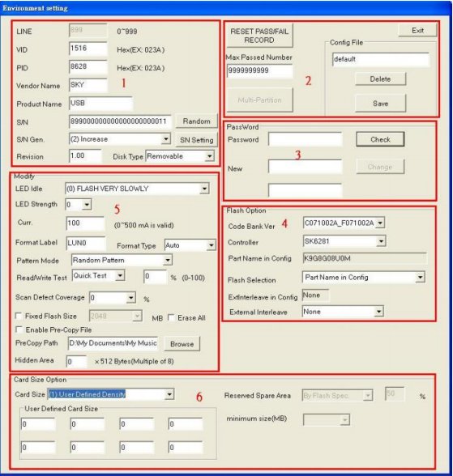Click the Password input field
The image size is (453, 476).
(305, 139)
